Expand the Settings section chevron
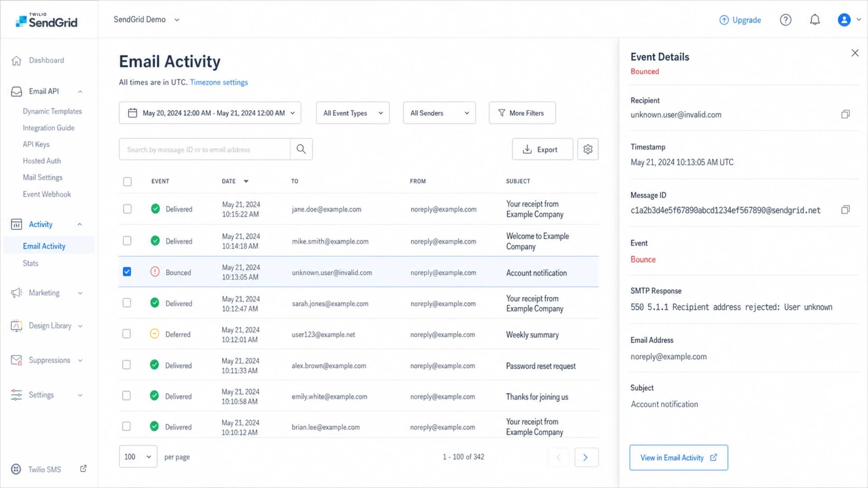Viewport: 868px width, 488px height. point(80,395)
